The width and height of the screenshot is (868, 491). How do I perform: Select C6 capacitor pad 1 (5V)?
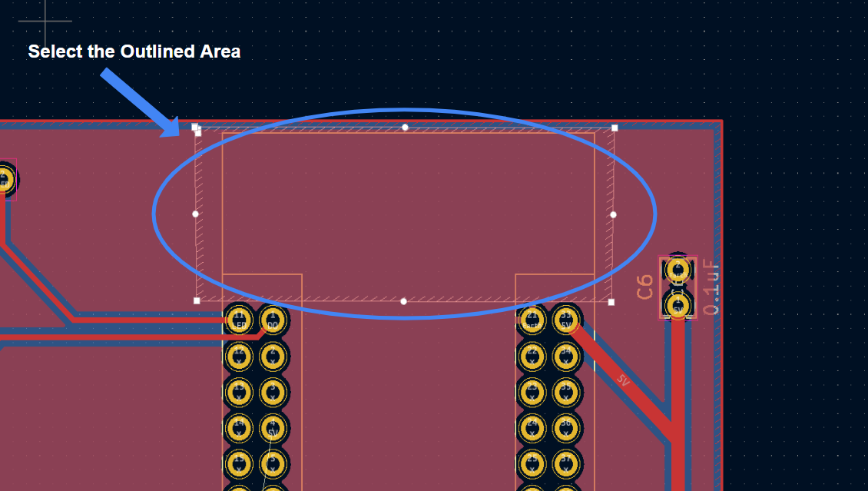click(x=678, y=305)
